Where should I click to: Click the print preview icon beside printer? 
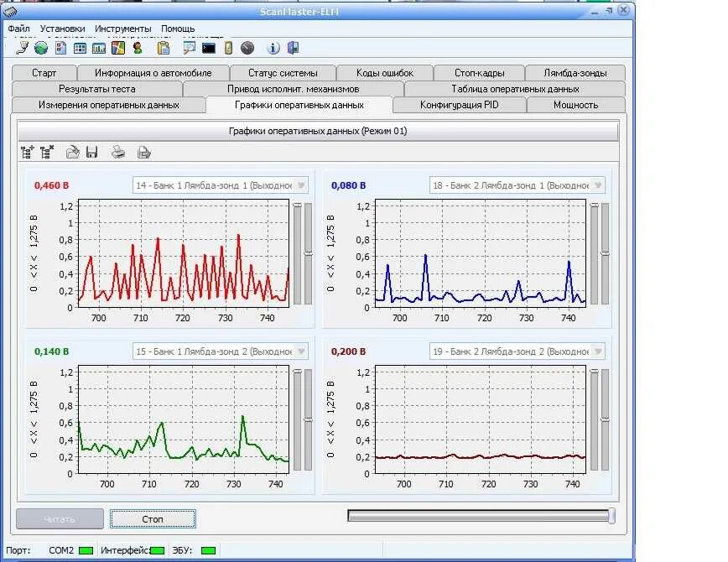[x=144, y=152]
